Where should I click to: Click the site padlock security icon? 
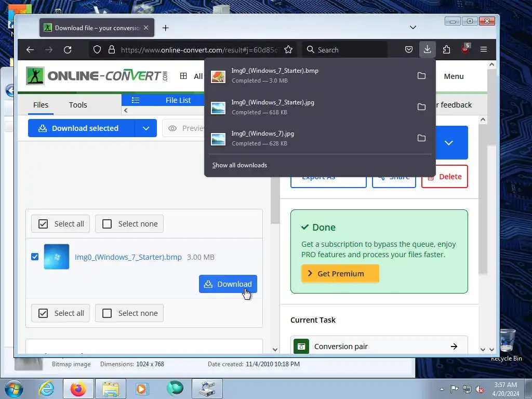112,49
